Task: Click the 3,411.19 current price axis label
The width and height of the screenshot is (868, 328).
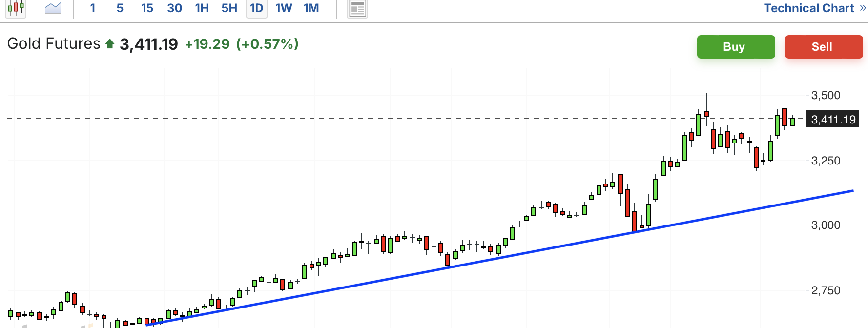Action: [x=833, y=120]
